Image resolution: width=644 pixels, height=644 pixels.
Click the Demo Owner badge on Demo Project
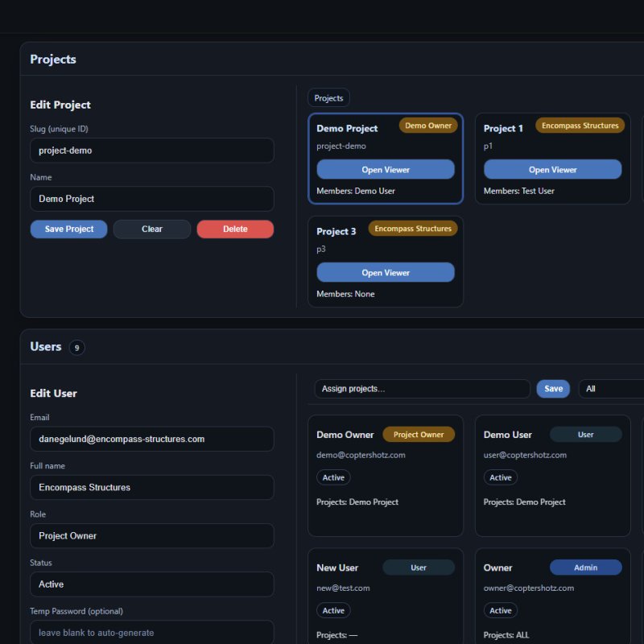coord(428,126)
